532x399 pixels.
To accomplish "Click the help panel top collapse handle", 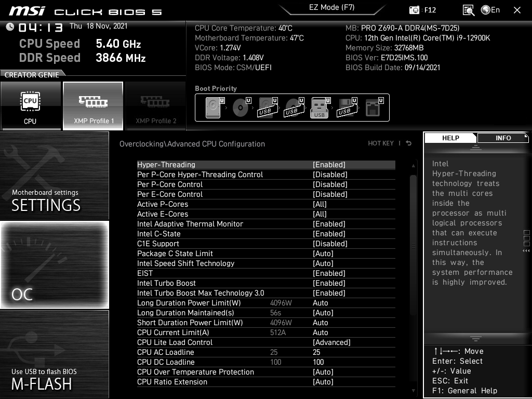I will [x=476, y=147].
